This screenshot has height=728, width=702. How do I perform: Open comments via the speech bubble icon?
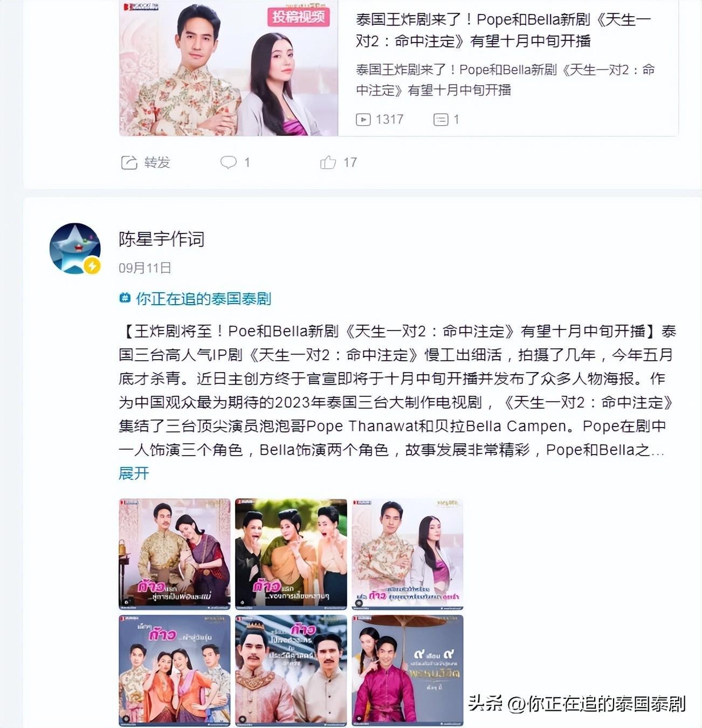[229, 162]
